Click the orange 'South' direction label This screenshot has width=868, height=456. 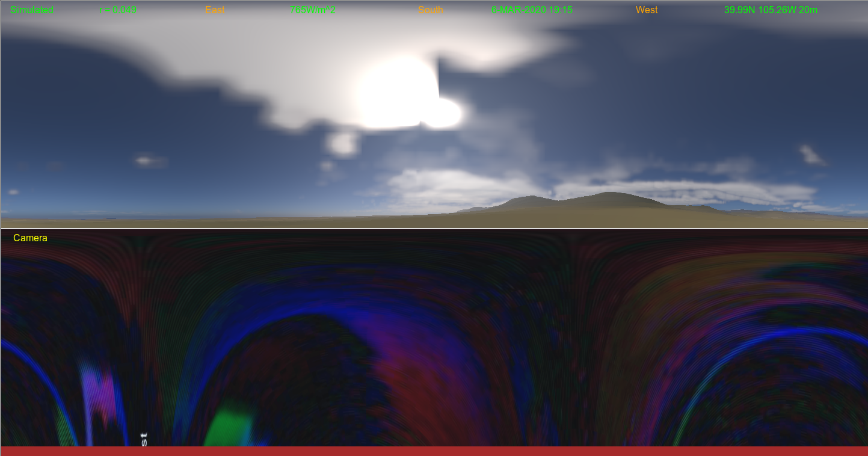coord(430,10)
